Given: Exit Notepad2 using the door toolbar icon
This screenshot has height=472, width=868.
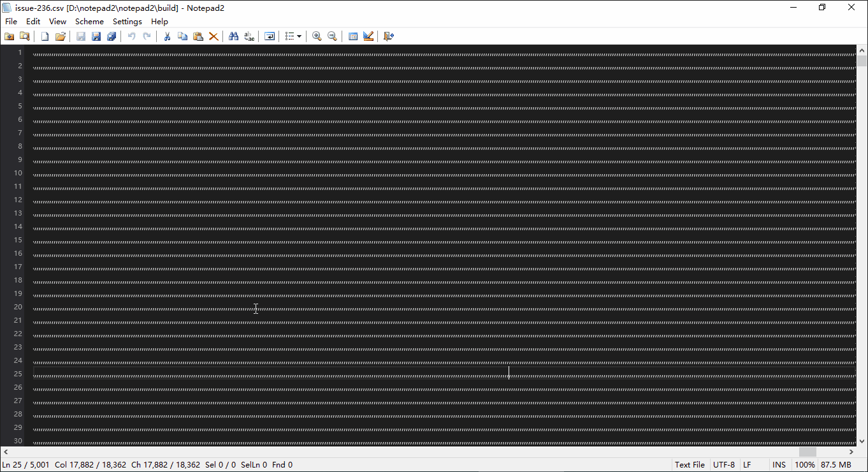Looking at the screenshot, I should (389, 36).
